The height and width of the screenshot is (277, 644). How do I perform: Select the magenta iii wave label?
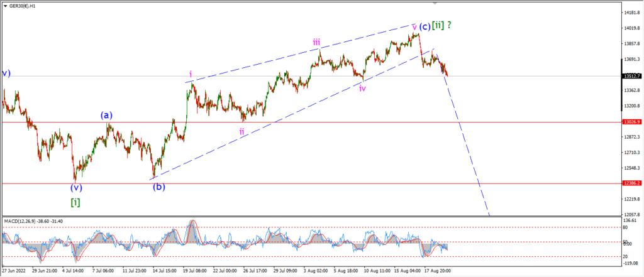click(317, 42)
